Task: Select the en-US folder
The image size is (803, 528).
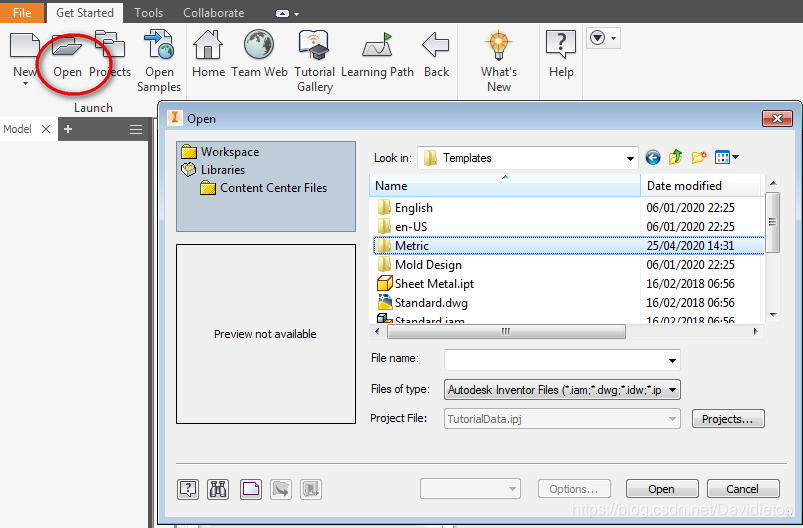Action: click(411, 227)
